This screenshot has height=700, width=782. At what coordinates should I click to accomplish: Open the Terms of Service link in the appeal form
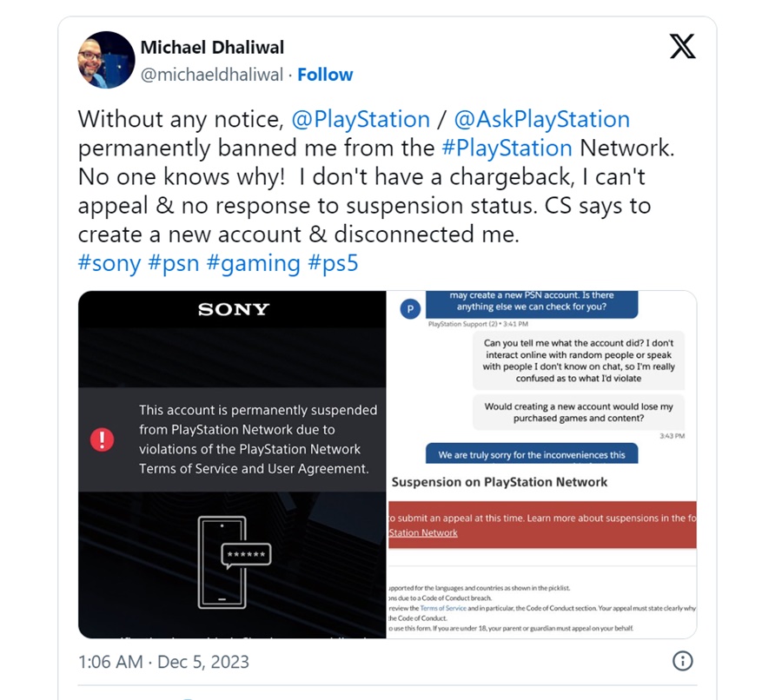443,608
